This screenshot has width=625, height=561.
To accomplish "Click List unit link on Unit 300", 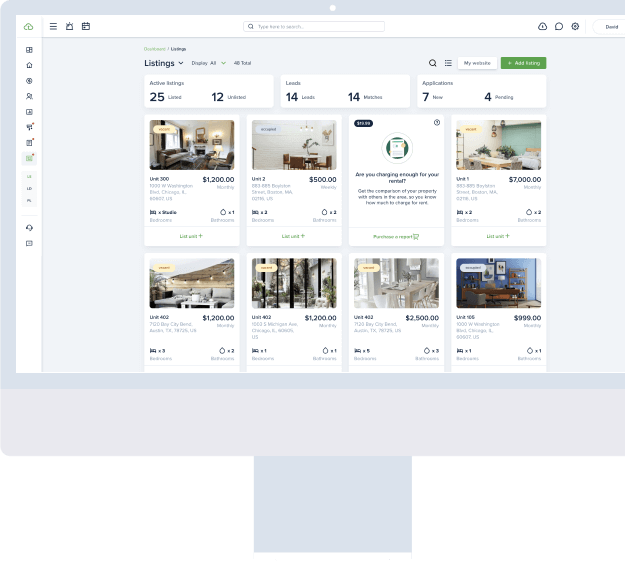I will tap(191, 236).
